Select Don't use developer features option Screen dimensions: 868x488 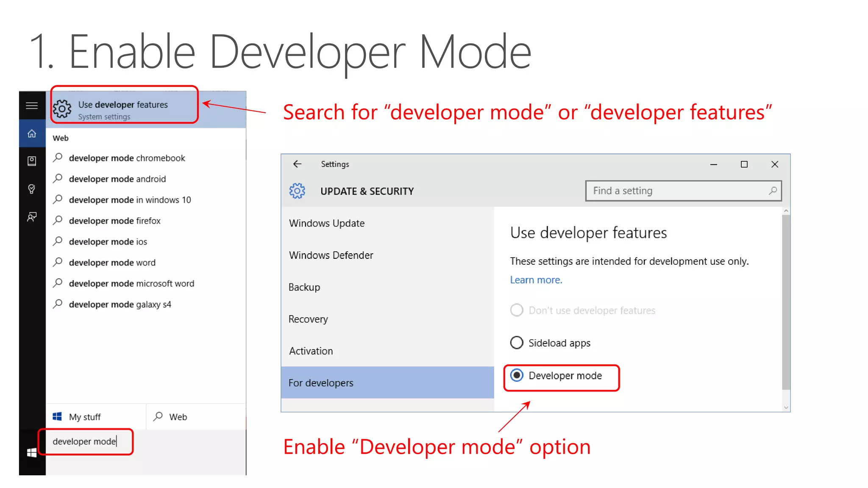517,310
